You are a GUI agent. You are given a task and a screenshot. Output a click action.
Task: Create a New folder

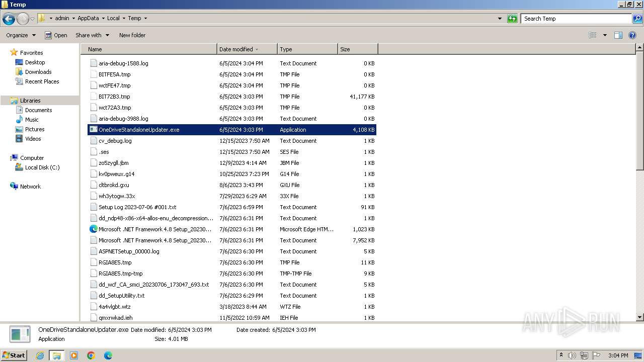tap(132, 35)
